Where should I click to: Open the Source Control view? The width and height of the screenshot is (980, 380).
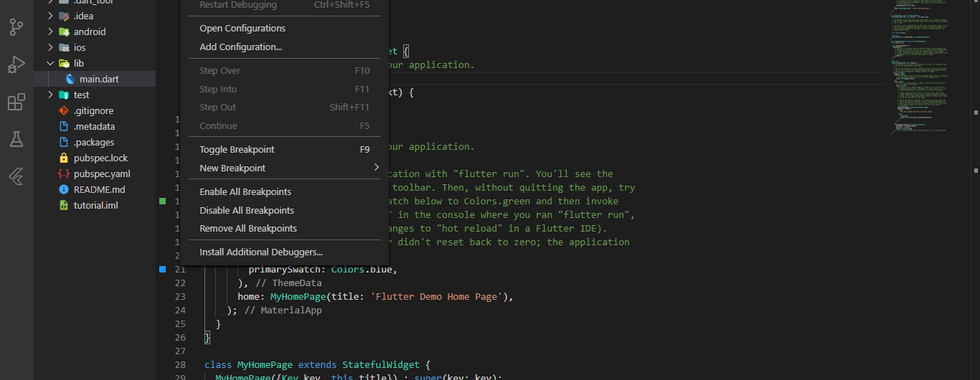pyautogui.click(x=16, y=28)
